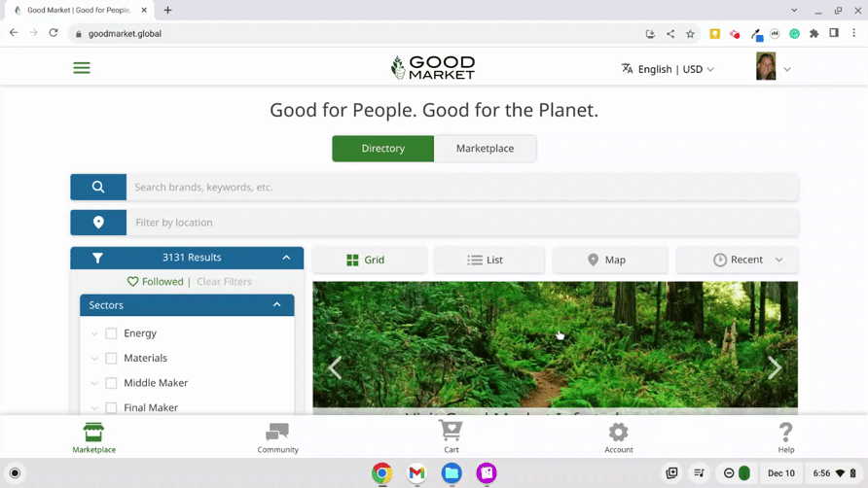The image size is (868, 488).
Task: Open Gmail from the taskbar shelf
Action: (416, 473)
